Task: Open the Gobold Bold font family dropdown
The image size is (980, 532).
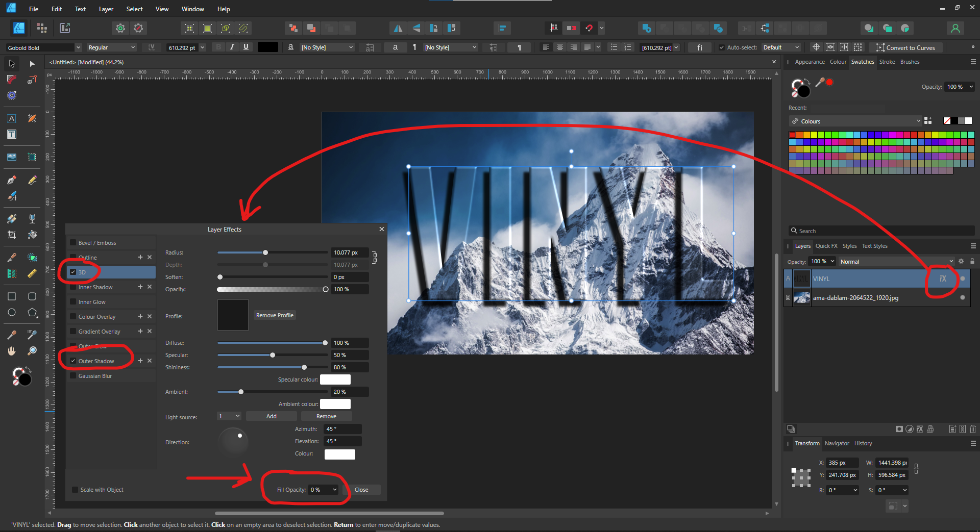Action: (x=78, y=47)
